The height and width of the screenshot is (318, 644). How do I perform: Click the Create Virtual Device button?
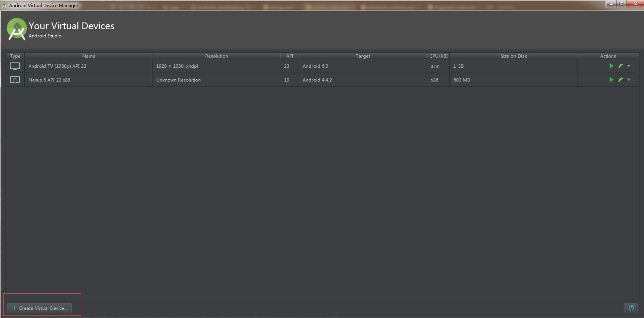[40, 308]
